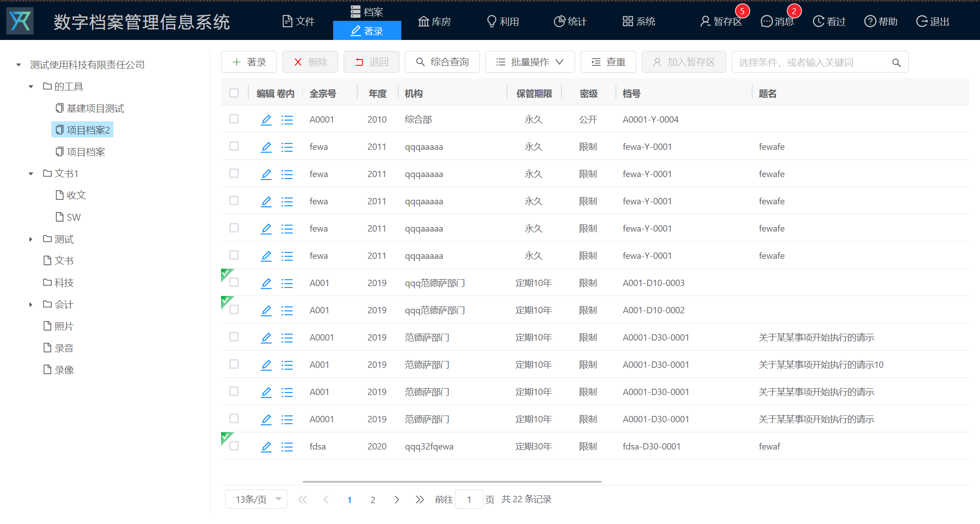Go to next page arrow
Viewport: 980px width, 524px height.
click(397, 499)
